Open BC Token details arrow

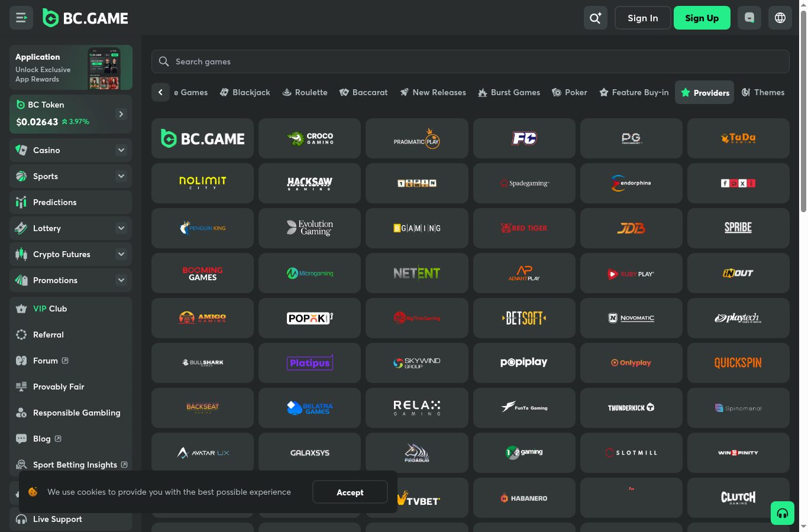(121, 114)
